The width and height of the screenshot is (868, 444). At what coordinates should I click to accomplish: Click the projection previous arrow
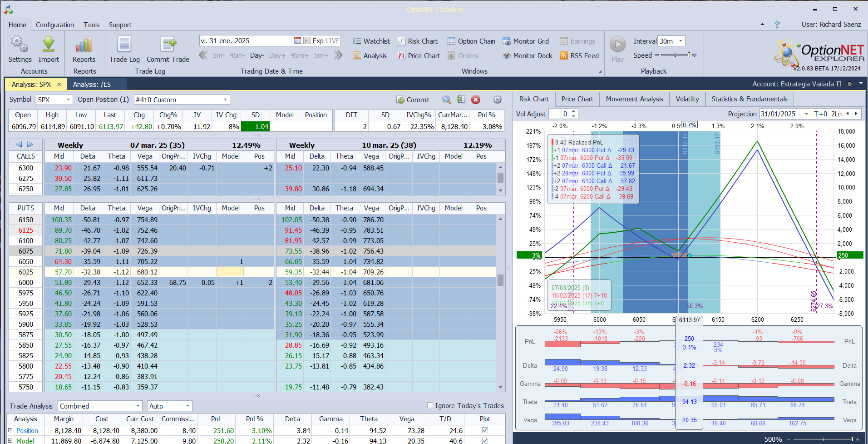coord(848,114)
